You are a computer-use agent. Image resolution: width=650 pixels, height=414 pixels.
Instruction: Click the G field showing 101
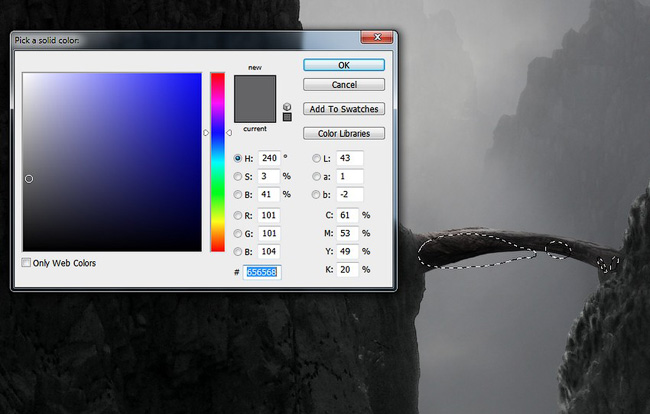[269, 234]
